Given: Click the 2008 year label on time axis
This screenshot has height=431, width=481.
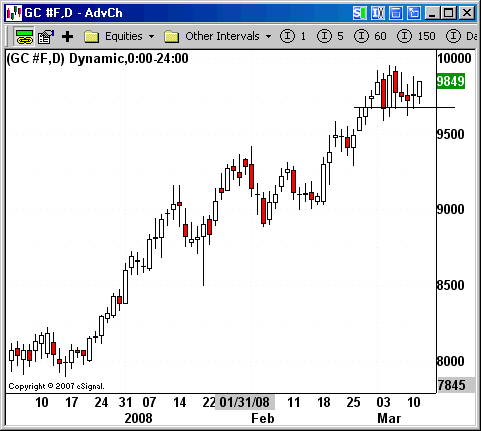Looking at the screenshot, I should [138, 418].
